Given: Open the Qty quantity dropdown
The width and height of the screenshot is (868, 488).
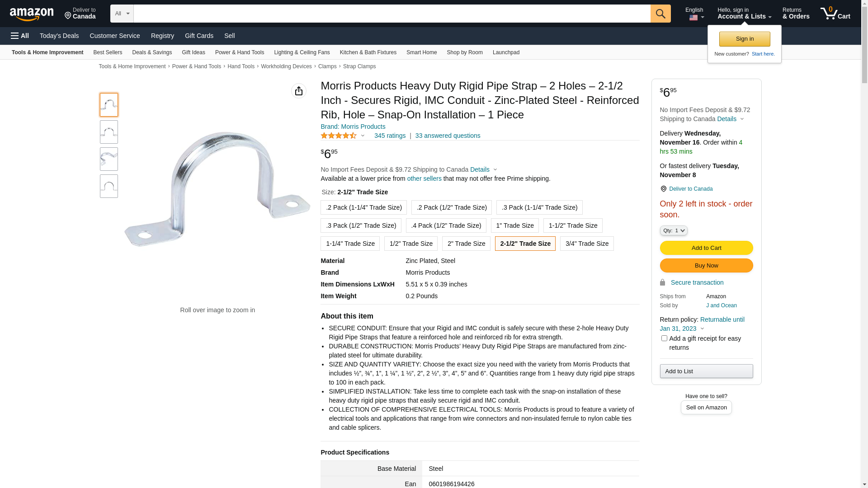Looking at the screenshot, I should [x=674, y=230].
